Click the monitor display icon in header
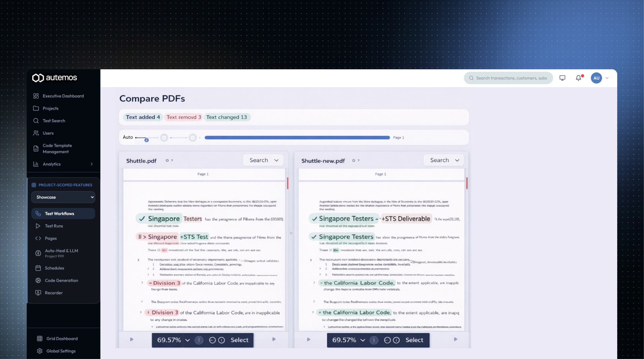Image resolution: width=644 pixels, height=359 pixels. [562, 78]
